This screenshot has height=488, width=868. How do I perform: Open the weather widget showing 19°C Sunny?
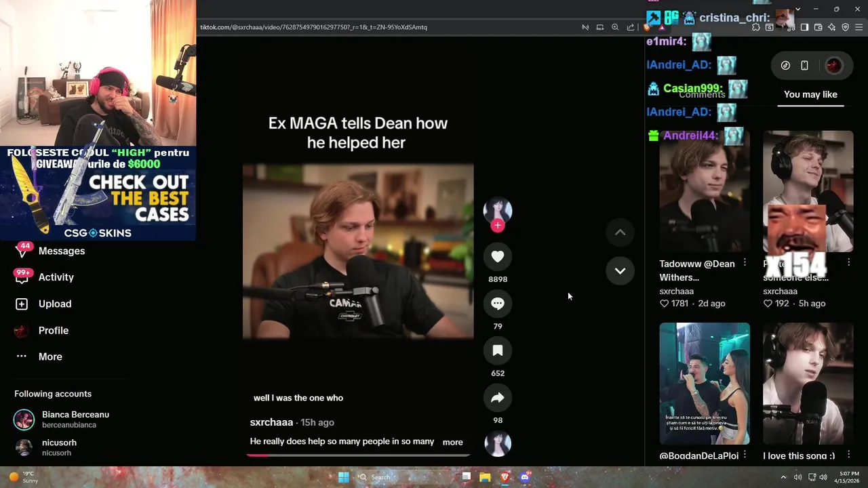[x=24, y=477]
